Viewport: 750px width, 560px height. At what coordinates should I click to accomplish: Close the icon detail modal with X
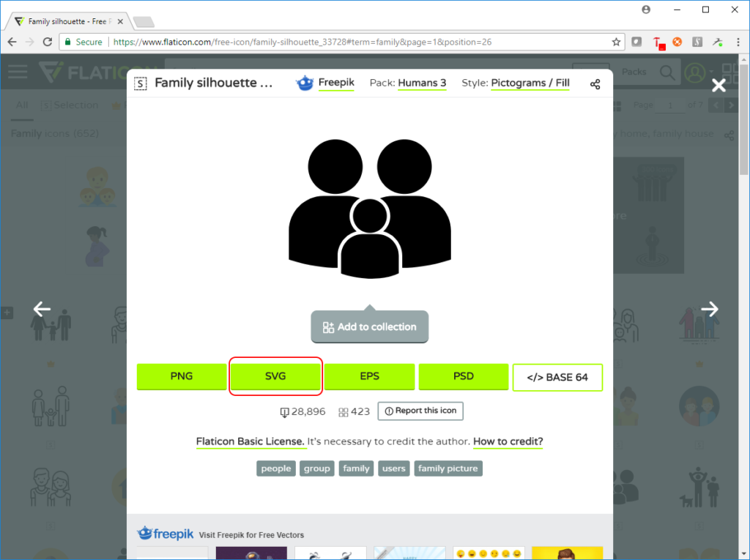[719, 85]
